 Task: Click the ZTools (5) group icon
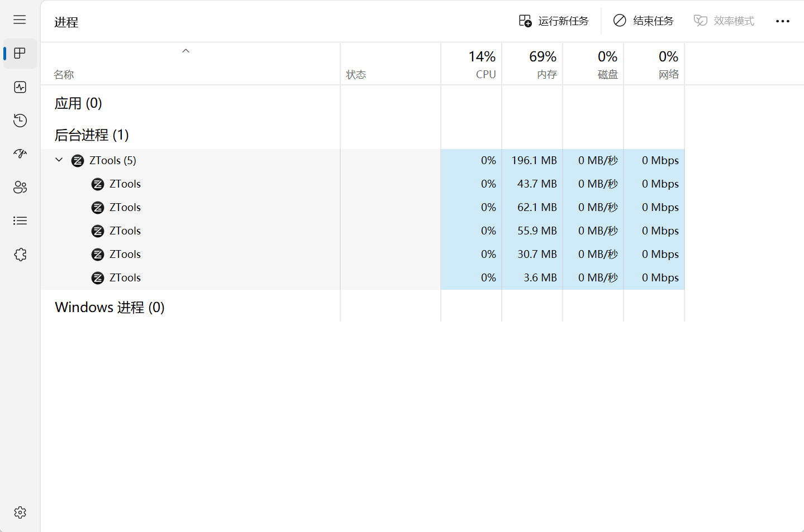(78, 161)
